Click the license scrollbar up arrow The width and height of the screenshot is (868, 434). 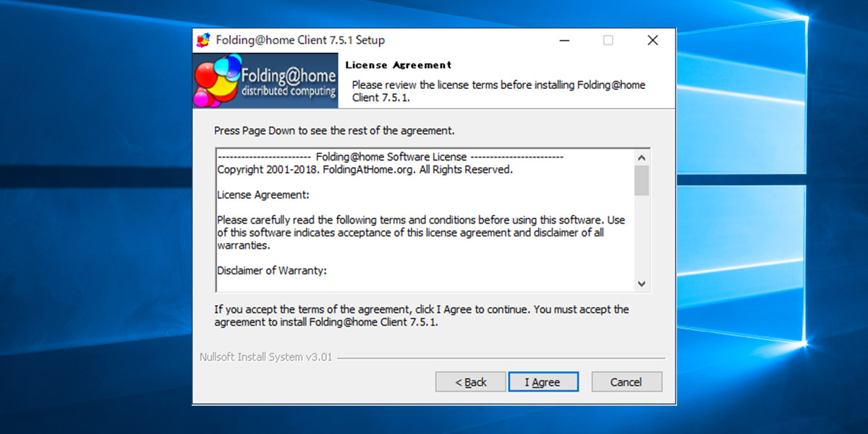point(642,157)
